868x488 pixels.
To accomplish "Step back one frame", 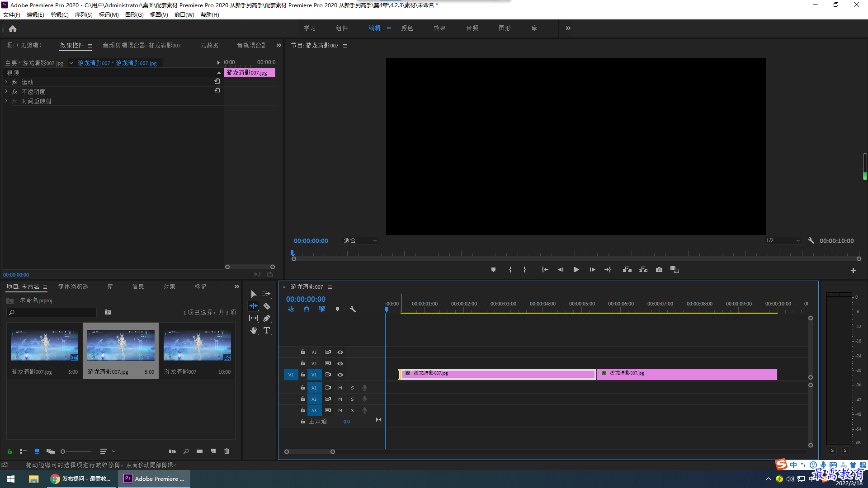I will tap(561, 270).
